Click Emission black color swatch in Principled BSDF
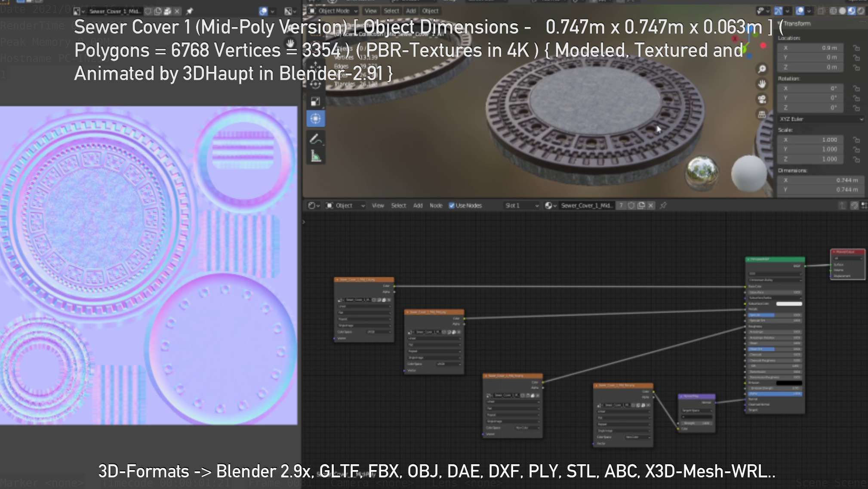Viewport: 868px width, 489px height. click(789, 383)
